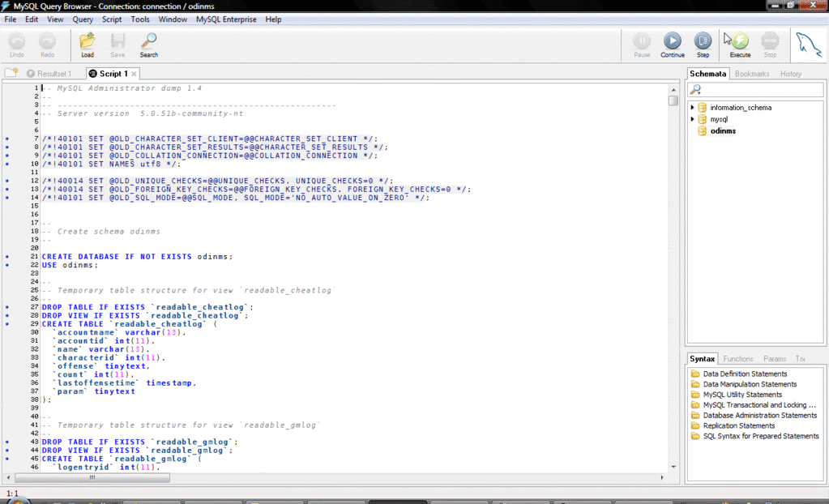Toggle breakpoint marker on line 21
This screenshot has width=829, height=504.
[7, 256]
